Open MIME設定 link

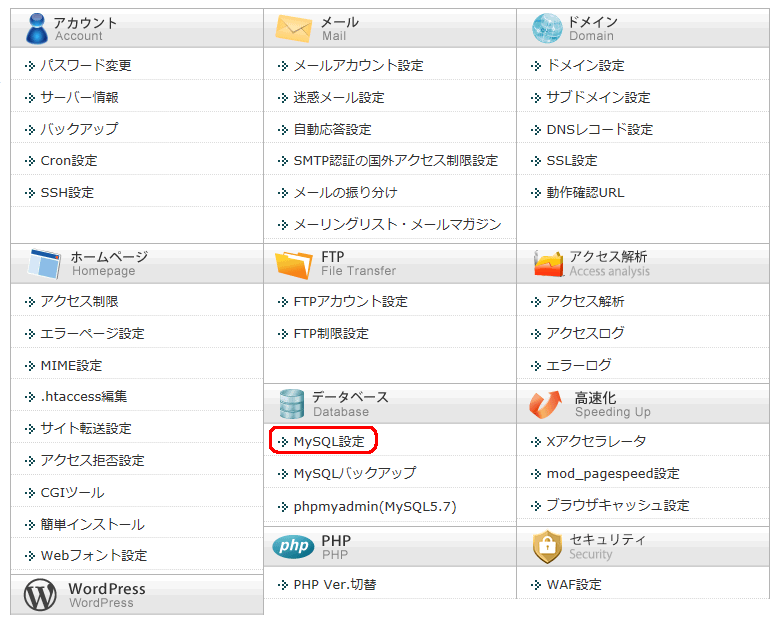(x=71, y=366)
